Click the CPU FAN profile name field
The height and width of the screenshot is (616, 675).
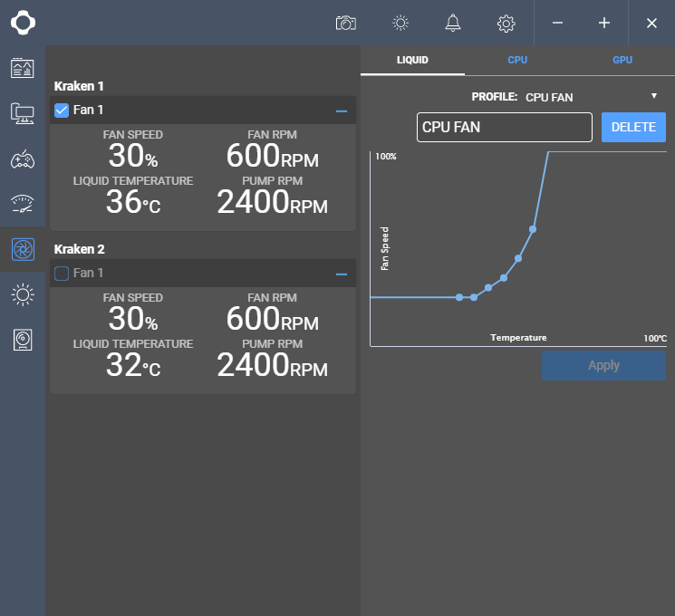(x=505, y=127)
